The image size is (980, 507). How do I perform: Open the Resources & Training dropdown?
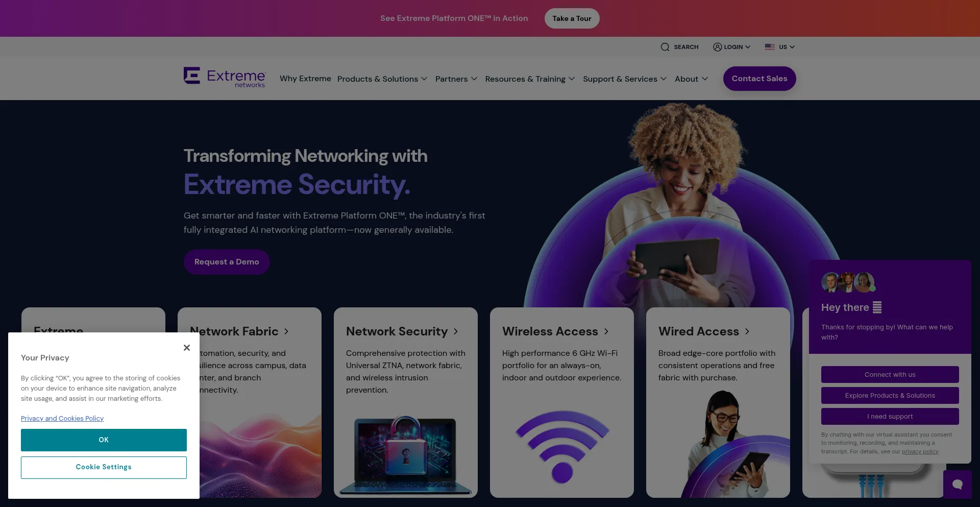[x=530, y=79]
